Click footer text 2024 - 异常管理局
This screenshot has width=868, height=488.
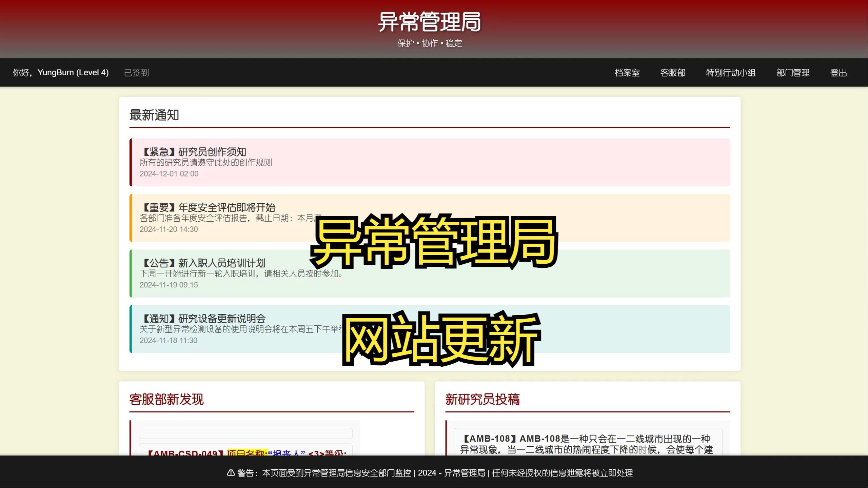pyautogui.click(x=451, y=473)
